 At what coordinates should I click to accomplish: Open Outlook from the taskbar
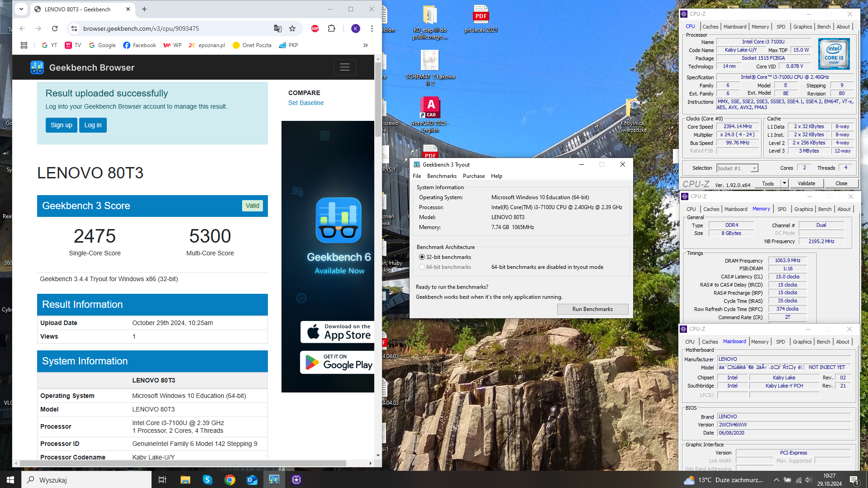pyautogui.click(x=252, y=480)
